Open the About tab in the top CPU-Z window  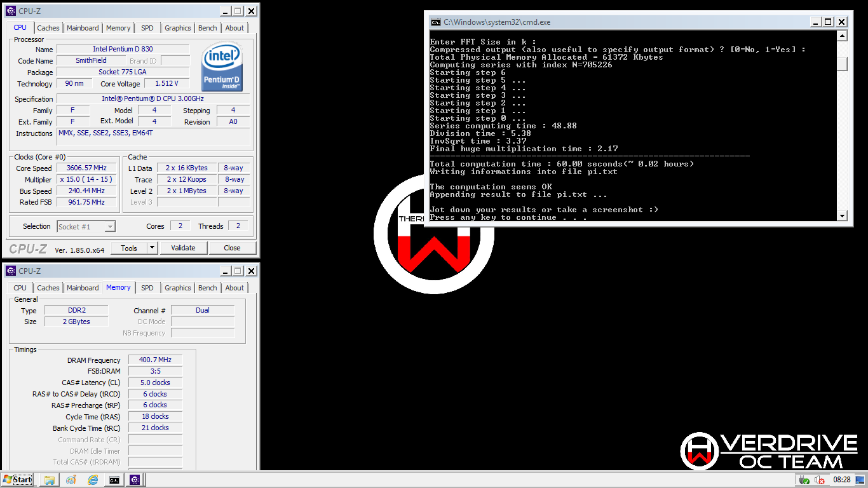[x=234, y=28]
